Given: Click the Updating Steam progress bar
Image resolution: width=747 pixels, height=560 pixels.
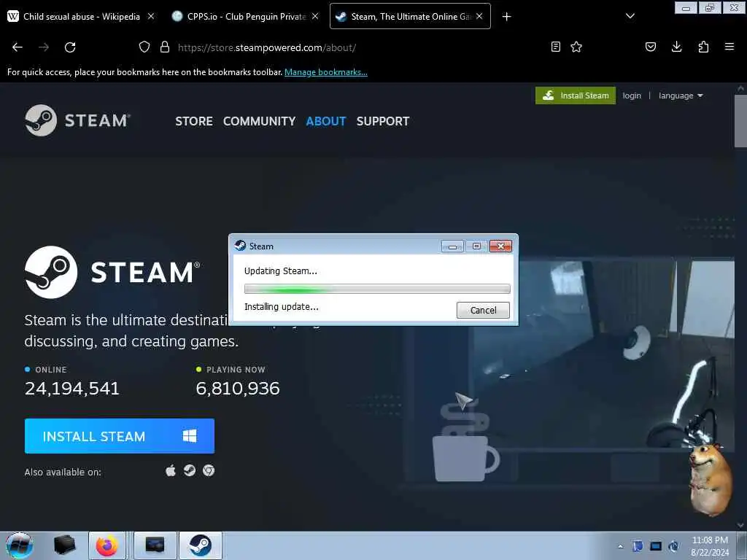Looking at the screenshot, I should pyautogui.click(x=377, y=289).
